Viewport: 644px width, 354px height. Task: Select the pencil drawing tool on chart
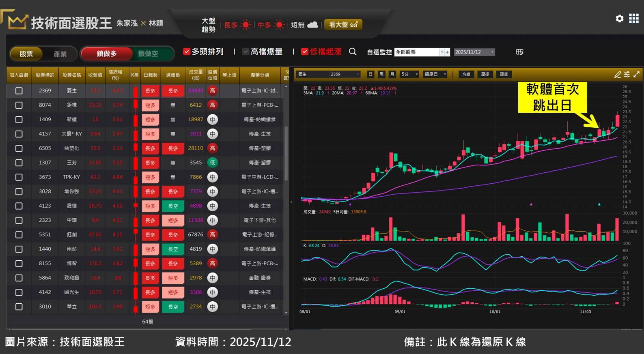click(618, 74)
